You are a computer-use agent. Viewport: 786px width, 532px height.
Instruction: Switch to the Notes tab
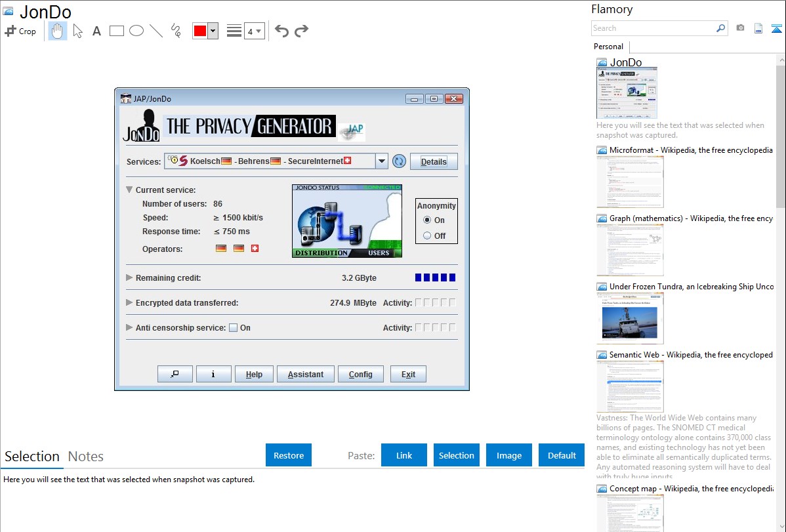[86, 457]
